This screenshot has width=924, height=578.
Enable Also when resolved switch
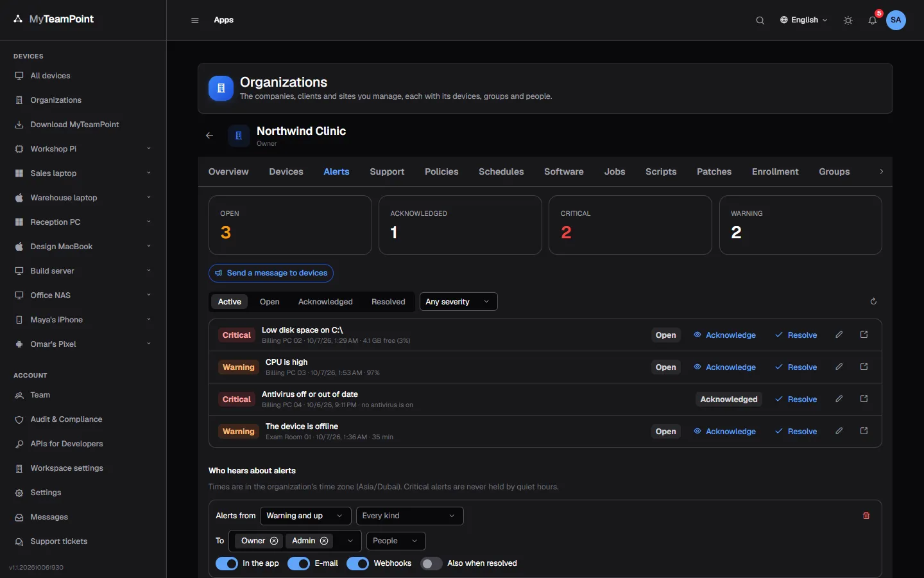point(431,563)
